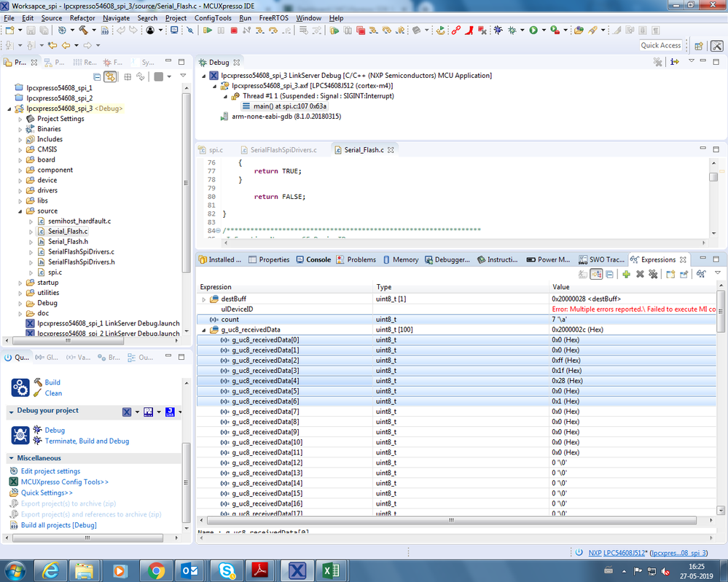This screenshot has height=582, width=728.
Task: Click Remove All Expressions double-X icon
Action: tap(653, 274)
